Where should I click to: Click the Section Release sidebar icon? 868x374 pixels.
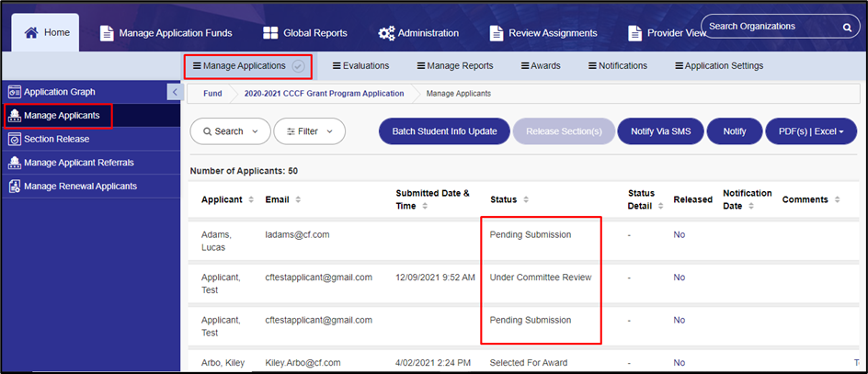pyautogui.click(x=15, y=139)
